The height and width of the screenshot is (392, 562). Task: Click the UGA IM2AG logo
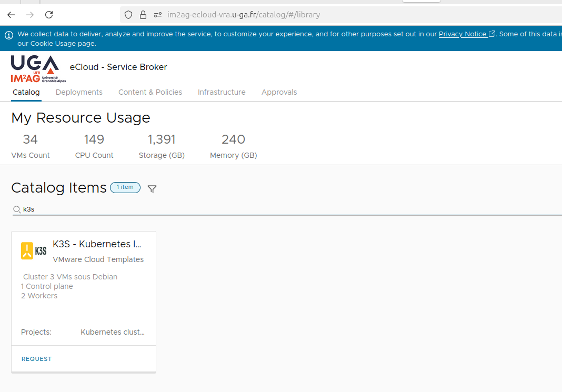[36, 68]
